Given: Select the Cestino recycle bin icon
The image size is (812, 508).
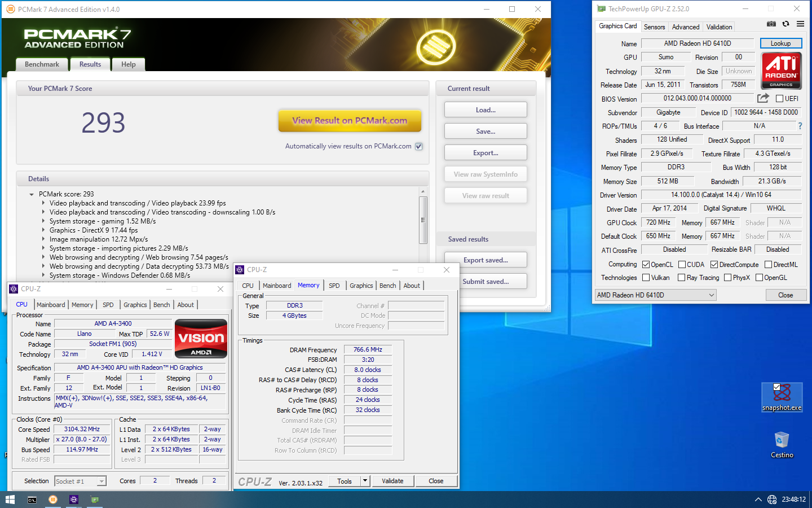Looking at the screenshot, I should click(782, 445).
